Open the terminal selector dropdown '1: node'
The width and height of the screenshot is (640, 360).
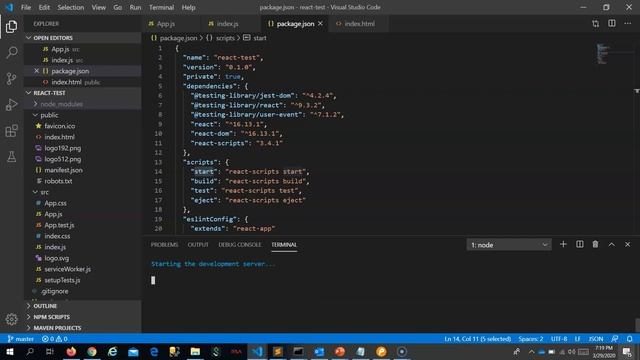[509, 245]
